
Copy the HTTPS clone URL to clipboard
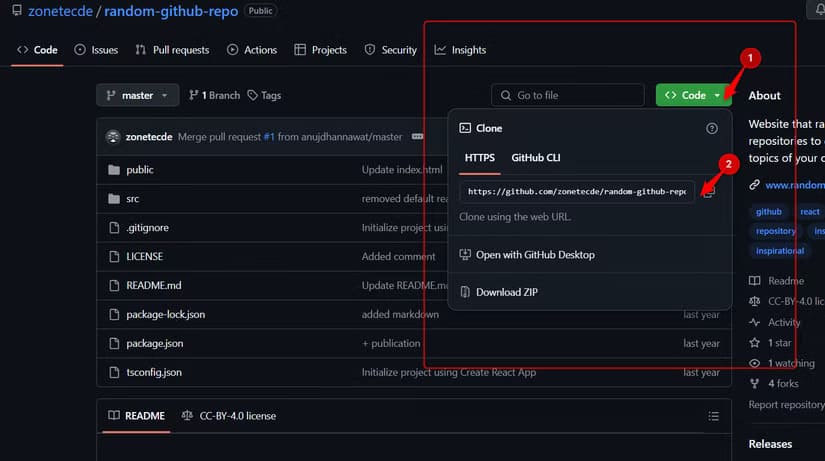coord(708,192)
